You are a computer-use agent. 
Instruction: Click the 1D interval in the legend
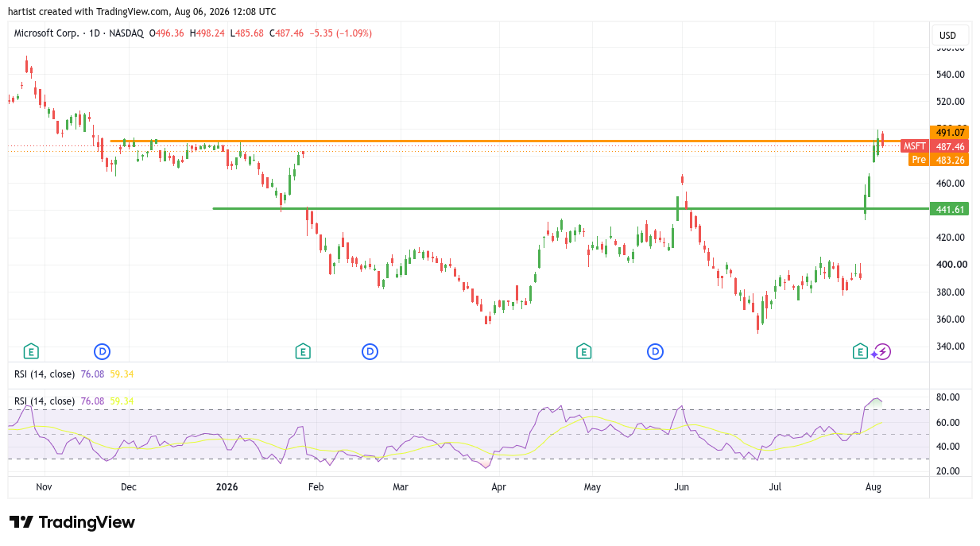coord(95,33)
